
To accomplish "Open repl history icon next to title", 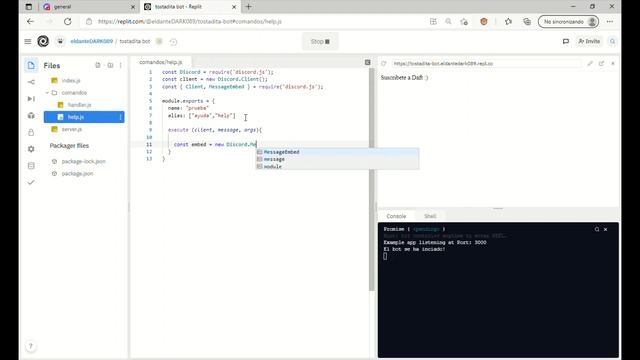I will click(x=173, y=42).
